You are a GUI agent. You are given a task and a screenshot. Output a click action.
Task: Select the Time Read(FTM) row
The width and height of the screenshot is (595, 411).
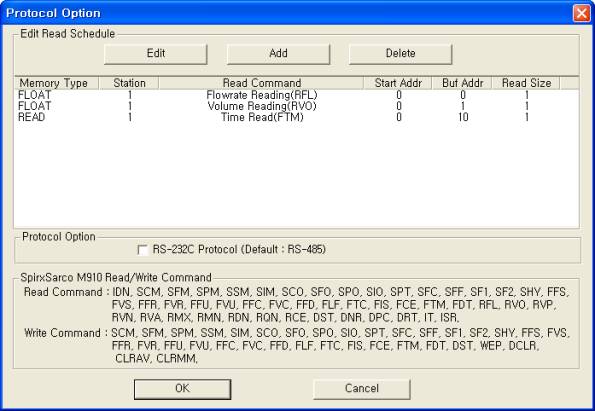pyautogui.click(x=296, y=117)
